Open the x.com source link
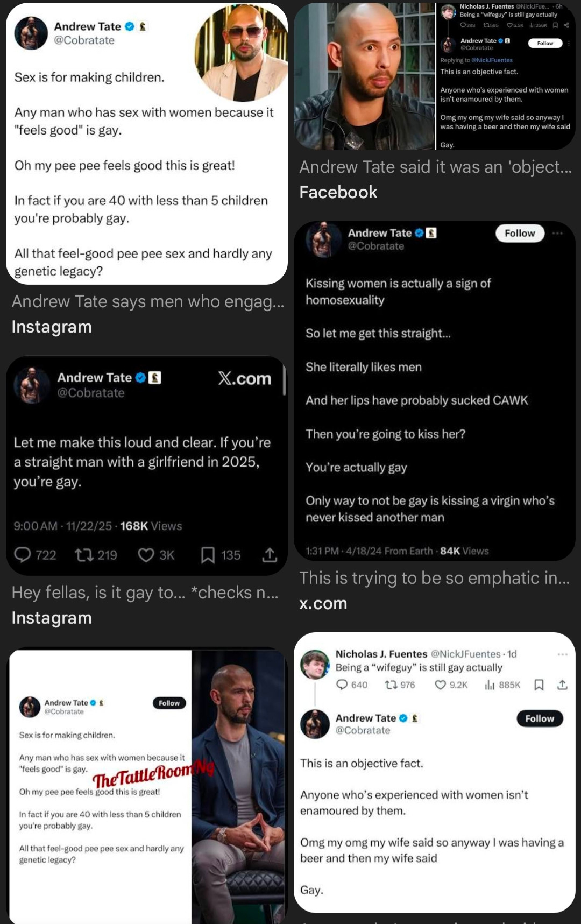The image size is (581, 924). pos(323,603)
